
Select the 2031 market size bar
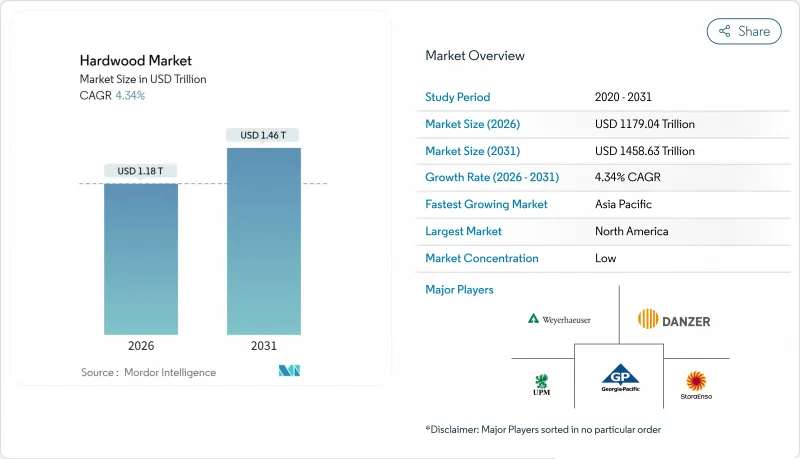(263, 241)
